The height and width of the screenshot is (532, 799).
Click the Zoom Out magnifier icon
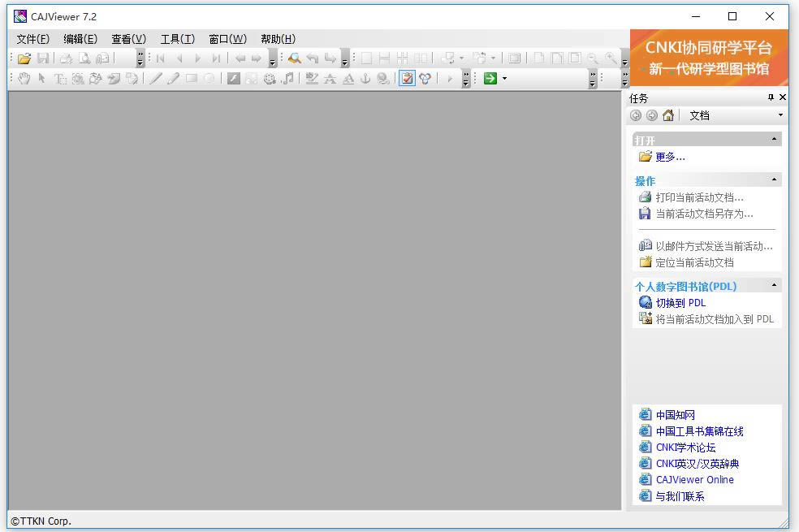click(x=593, y=58)
